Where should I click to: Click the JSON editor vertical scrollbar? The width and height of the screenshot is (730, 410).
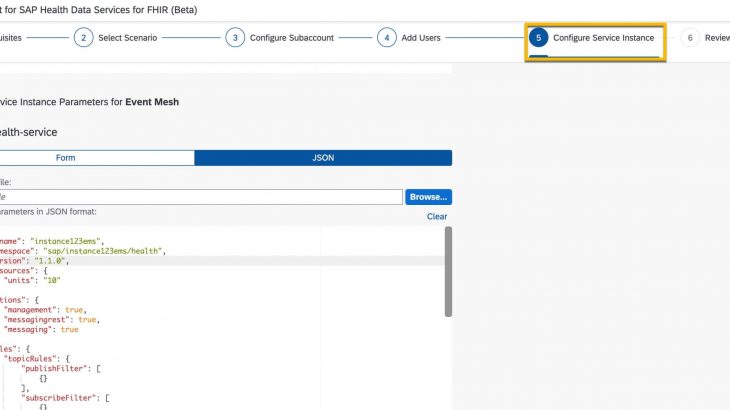(x=448, y=272)
